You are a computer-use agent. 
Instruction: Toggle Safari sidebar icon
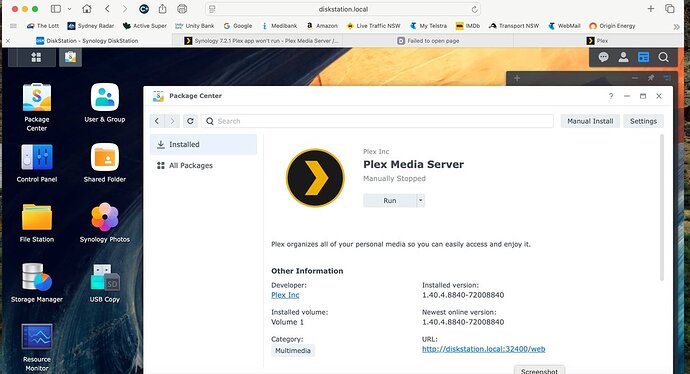pyautogui.click(x=56, y=9)
